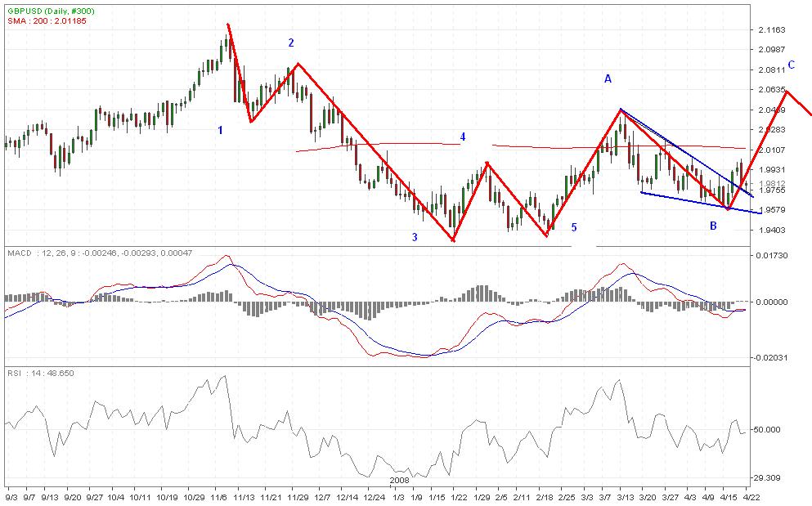Click the 3/27 date on the time axis
Screen dimensions: 812x506
[x=671, y=497]
